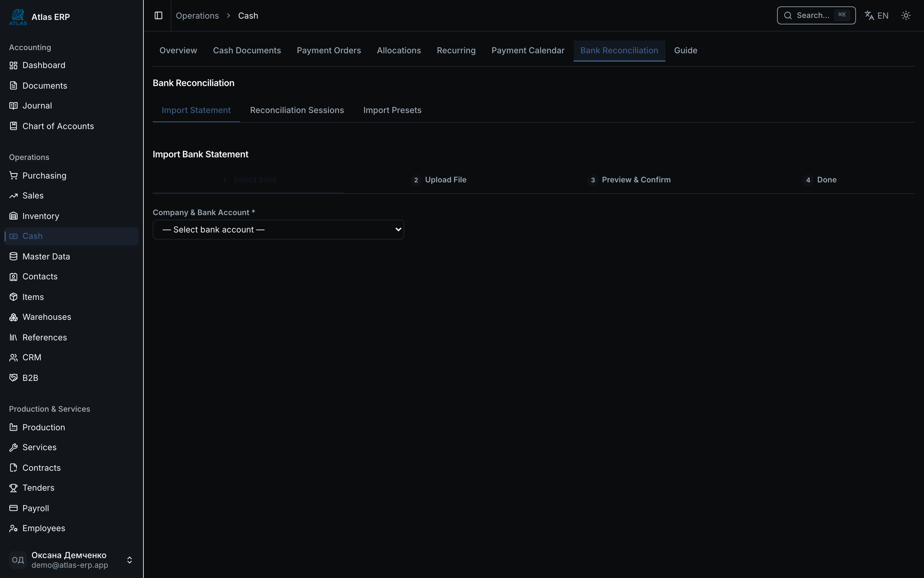Viewport: 924px width, 578px height.
Task: Click the Inventory warehouse icon
Action: point(13,216)
